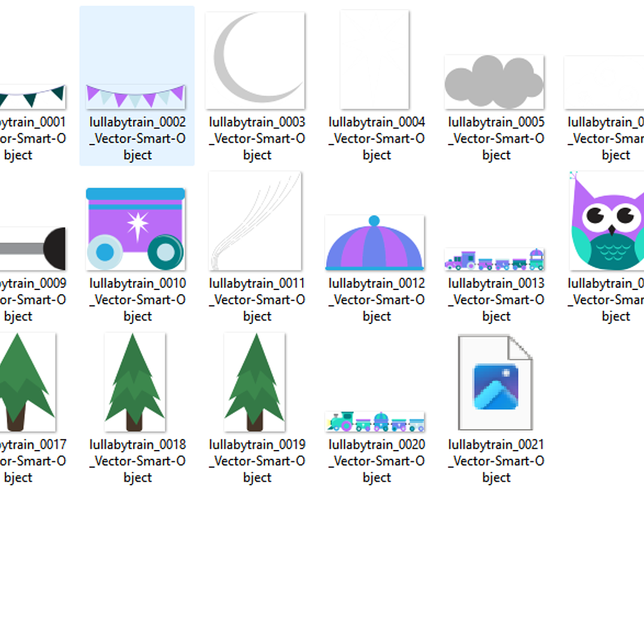This screenshot has height=644, width=644.
Task: Click the lullabytrain_0003 filename text
Action: 257,138
